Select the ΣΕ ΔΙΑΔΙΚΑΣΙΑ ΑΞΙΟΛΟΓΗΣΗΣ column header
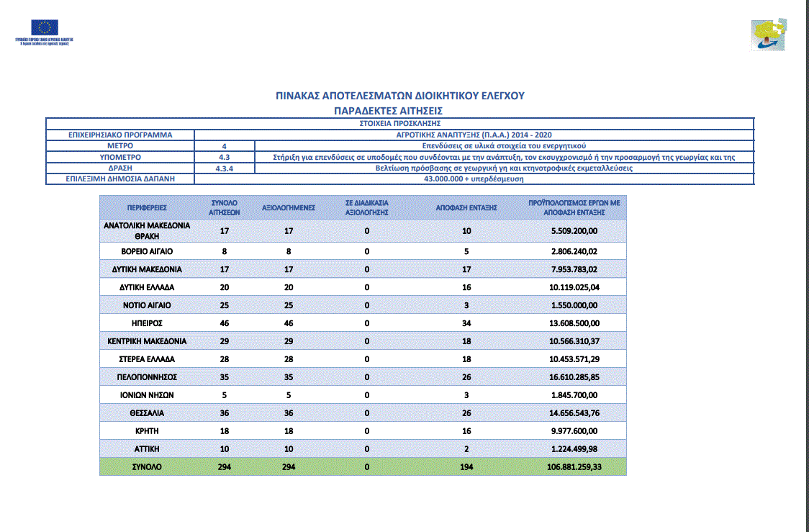 click(x=367, y=207)
